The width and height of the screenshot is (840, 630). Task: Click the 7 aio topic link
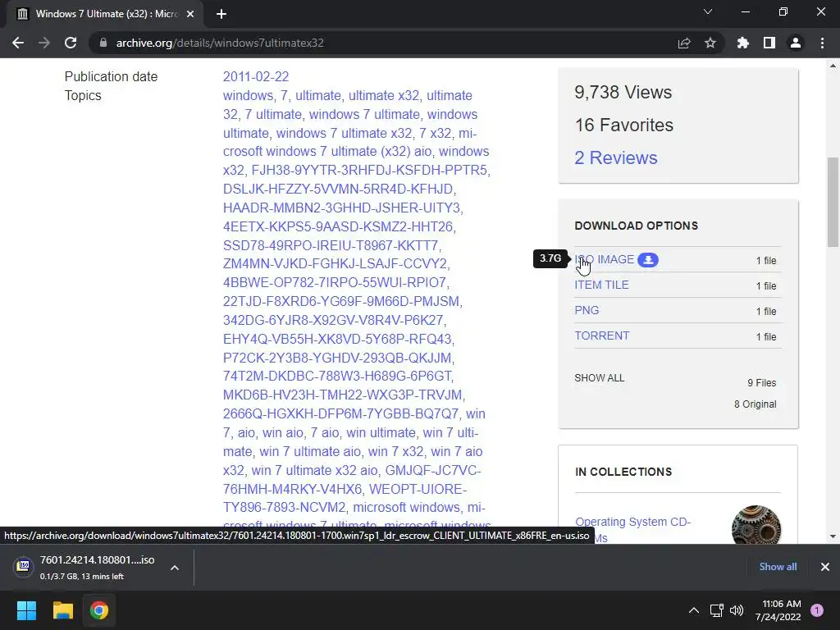click(325, 432)
